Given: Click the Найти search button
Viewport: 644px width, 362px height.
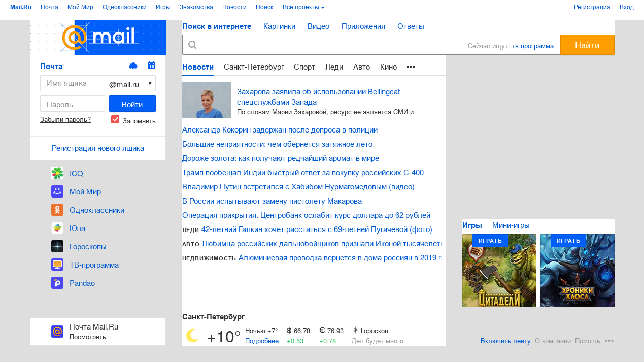Looking at the screenshot, I should pyautogui.click(x=587, y=45).
